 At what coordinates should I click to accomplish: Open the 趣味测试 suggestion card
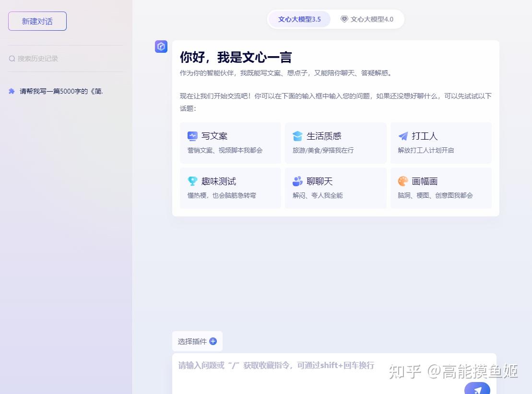tap(230, 188)
